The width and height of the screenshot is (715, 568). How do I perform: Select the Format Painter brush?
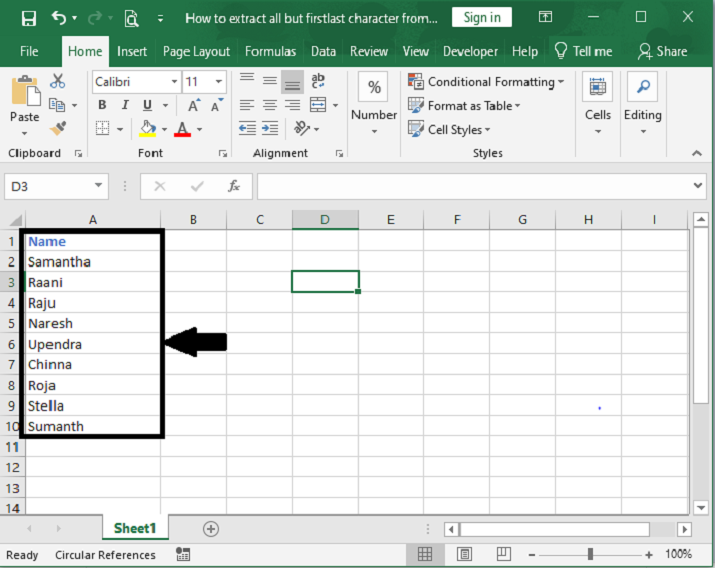[x=57, y=128]
